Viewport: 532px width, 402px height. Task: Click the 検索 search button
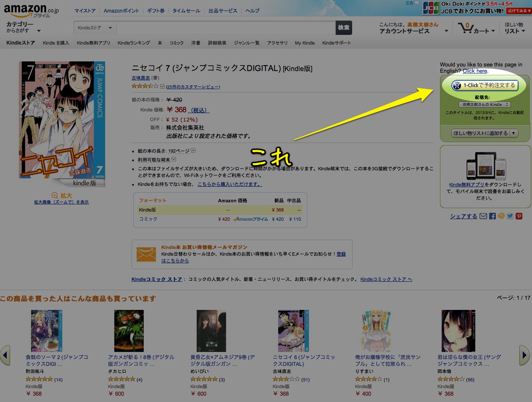point(344,28)
